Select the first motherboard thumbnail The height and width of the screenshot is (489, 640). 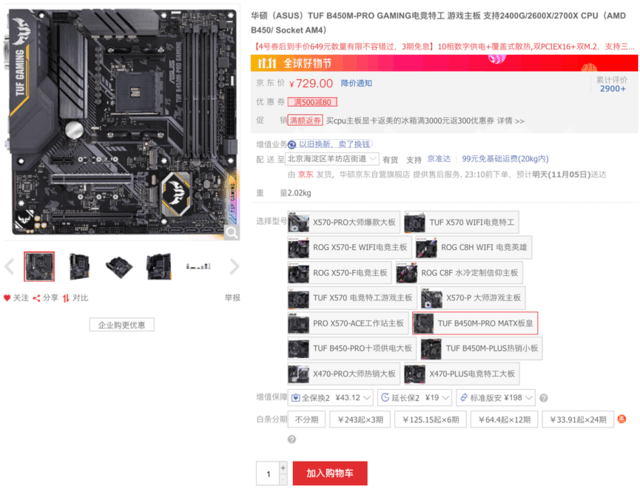[x=39, y=267]
